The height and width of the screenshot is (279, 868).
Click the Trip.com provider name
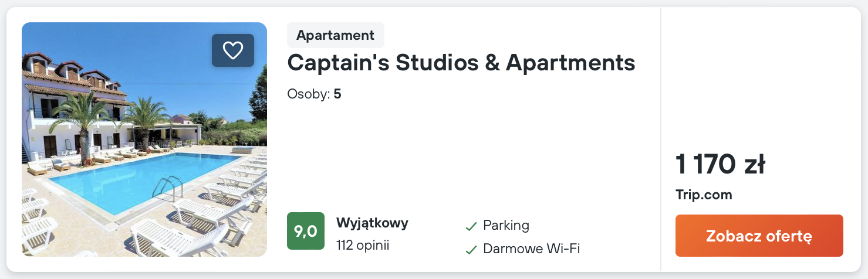[x=704, y=195]
